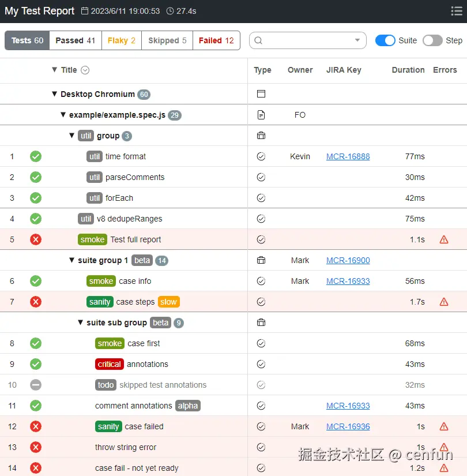Click the 'case first' test title
This screenshot has height=476, width=467.
pos(144,343)
